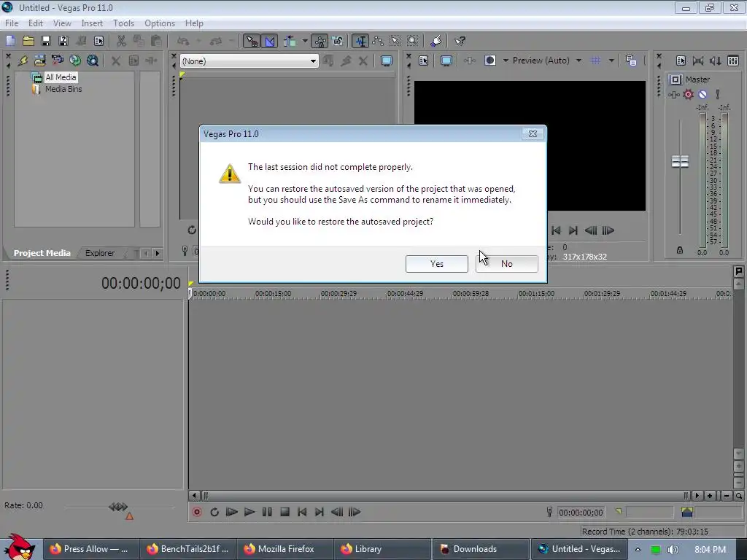Select Media Bins in the tree

(63, 89)
